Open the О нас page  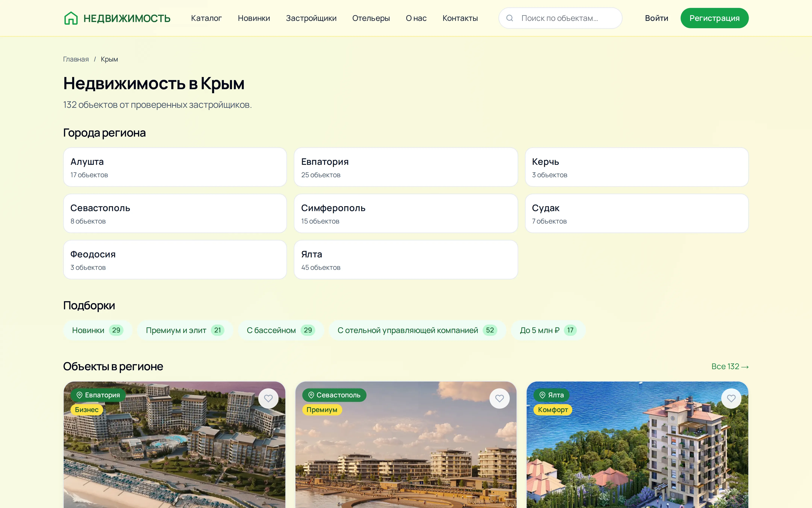click(416, 18)
